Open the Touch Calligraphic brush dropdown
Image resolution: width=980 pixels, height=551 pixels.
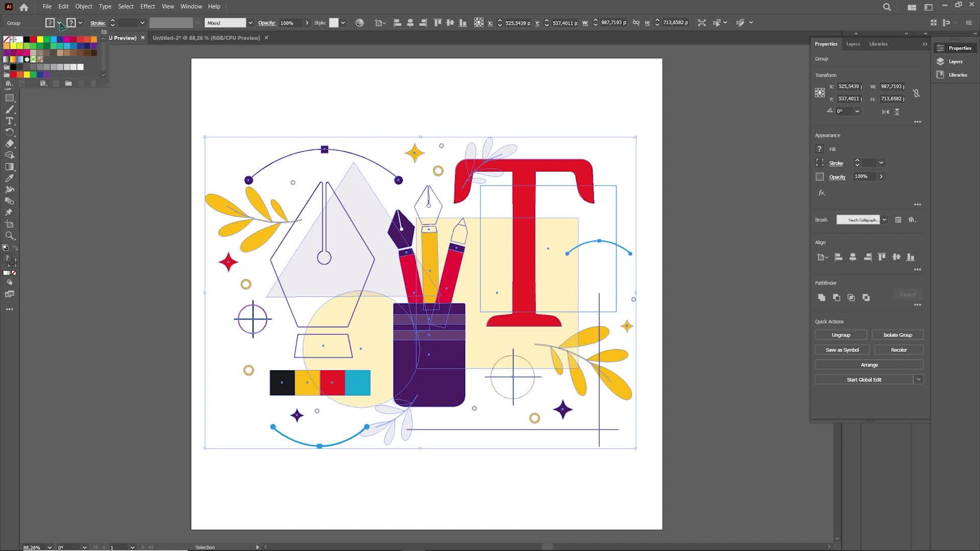pyautogui.click(x=884, y=220)
